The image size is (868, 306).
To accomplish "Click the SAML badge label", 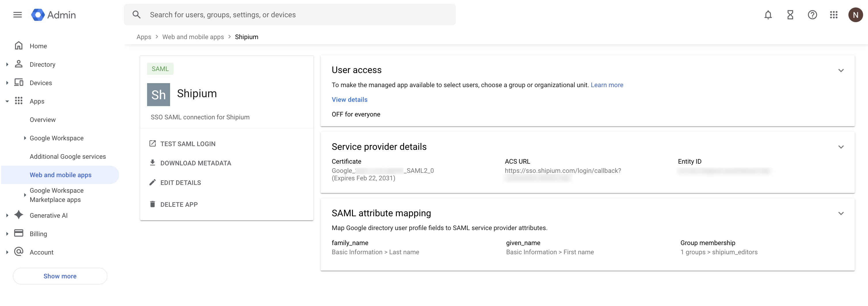I will click(160, 69).
